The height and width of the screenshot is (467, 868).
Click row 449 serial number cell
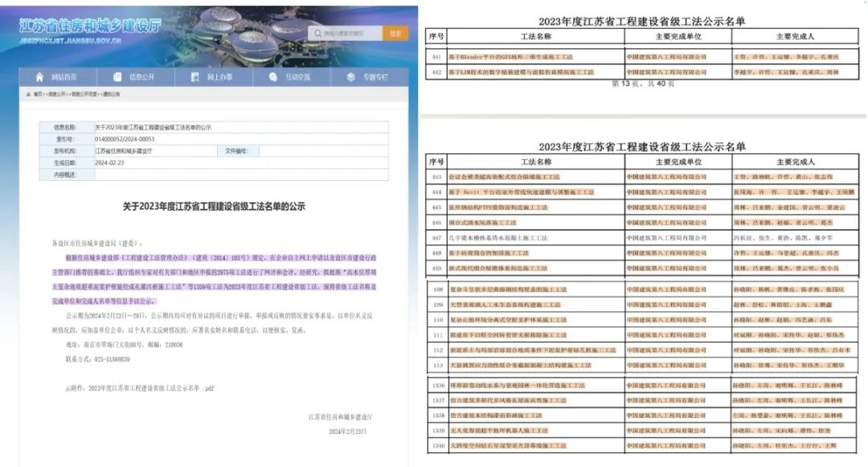coord(436,268)
